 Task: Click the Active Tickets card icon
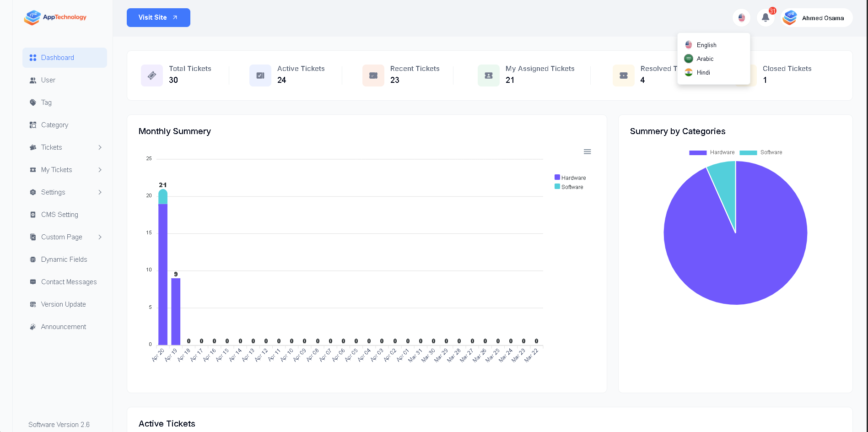[260, 76]
